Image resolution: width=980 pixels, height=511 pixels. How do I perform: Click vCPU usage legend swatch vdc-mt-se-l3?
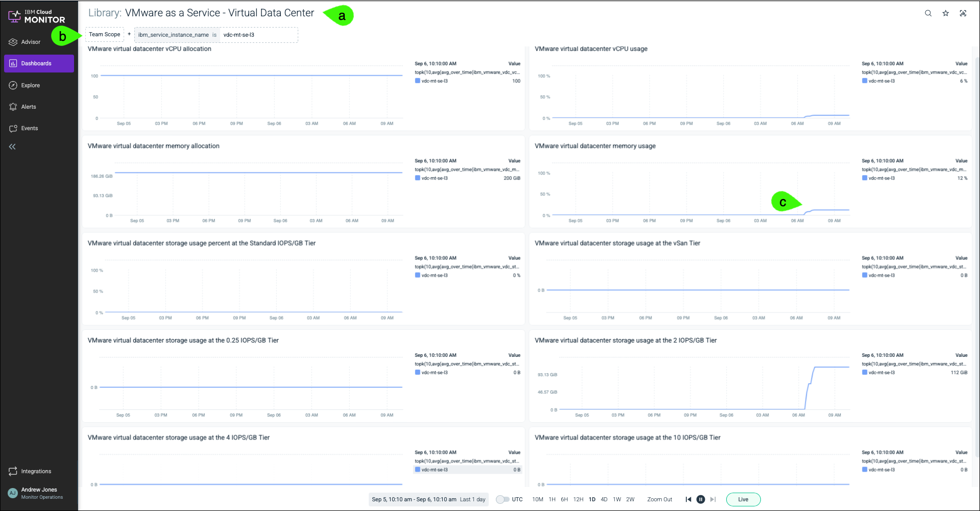[x=865, y=81]
